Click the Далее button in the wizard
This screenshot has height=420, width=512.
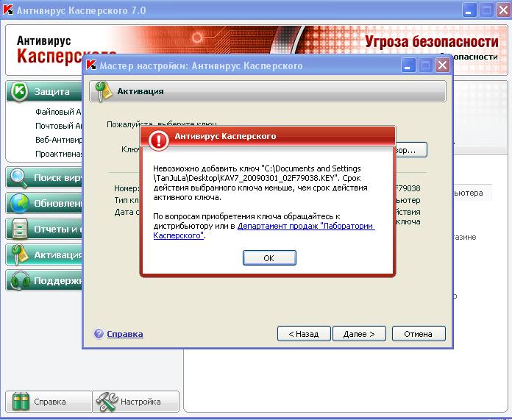359,334
